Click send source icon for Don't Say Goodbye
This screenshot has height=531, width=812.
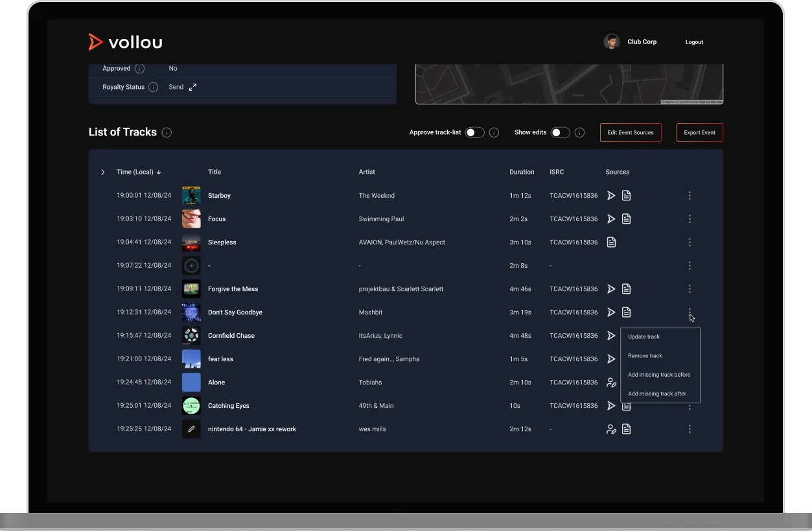(610, 312)
